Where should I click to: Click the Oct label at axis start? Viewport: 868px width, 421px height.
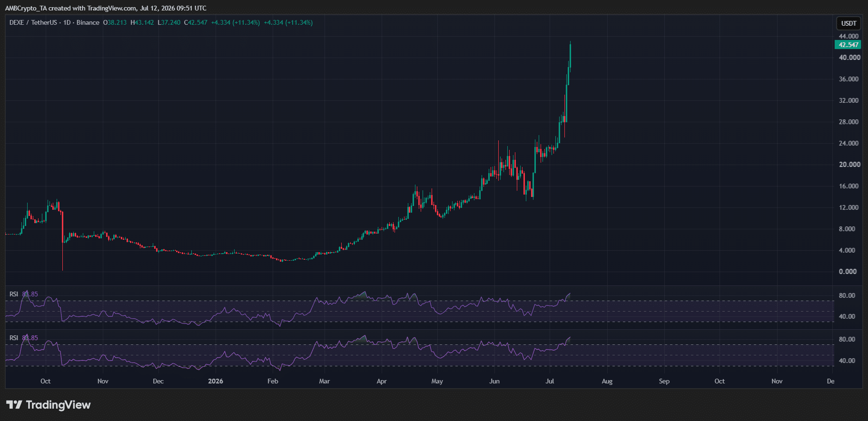tap(45, 381)
